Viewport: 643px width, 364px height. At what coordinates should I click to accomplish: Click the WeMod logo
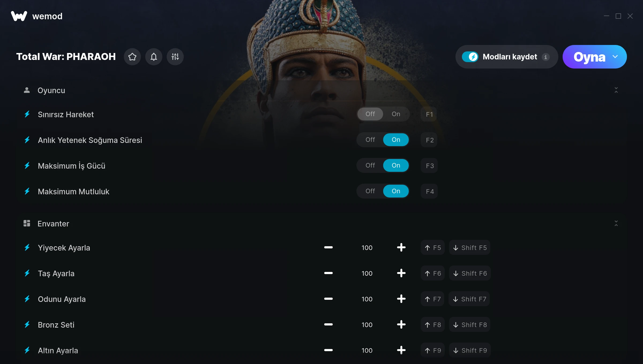click(x=19, y=16)
